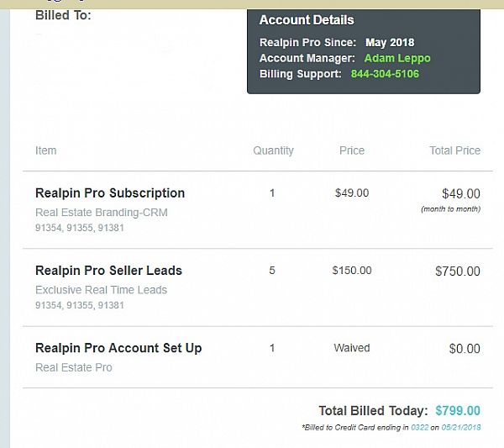504x448 pixels.
Task: Click the Item column header
Action: [46, 150]
